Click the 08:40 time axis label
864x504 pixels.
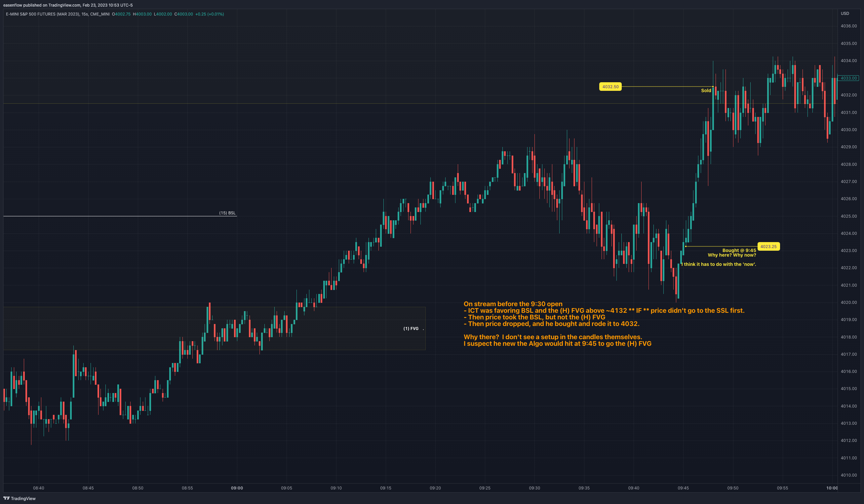[x=39, y=488]
